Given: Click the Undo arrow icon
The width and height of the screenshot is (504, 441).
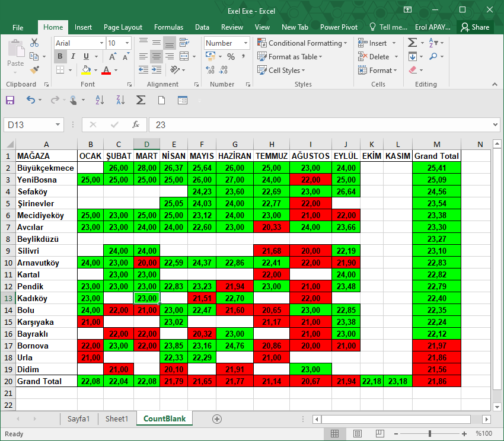Looking at the screenshot, I should tap(30, 100).
